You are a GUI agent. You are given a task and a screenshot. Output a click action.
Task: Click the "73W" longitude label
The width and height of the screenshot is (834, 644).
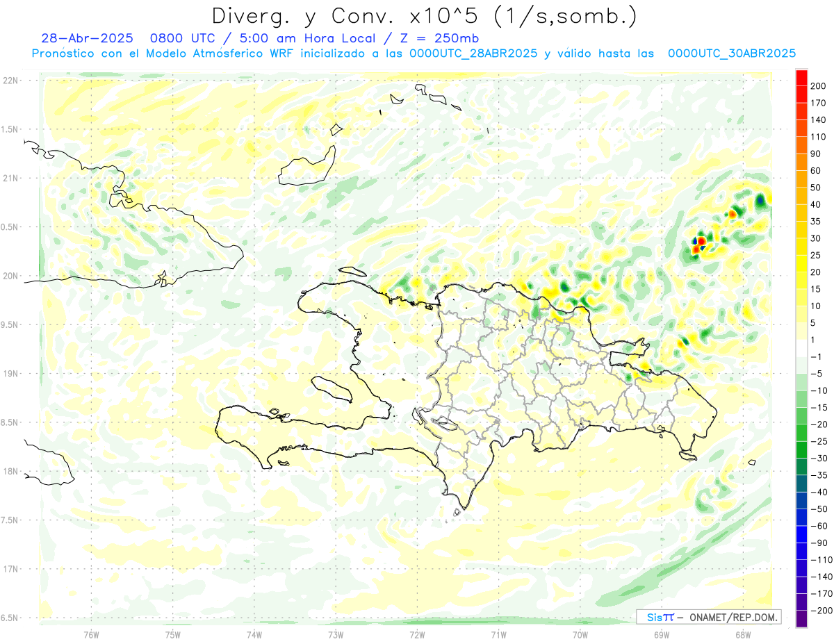pyautogui.click(x=336, y=634)
